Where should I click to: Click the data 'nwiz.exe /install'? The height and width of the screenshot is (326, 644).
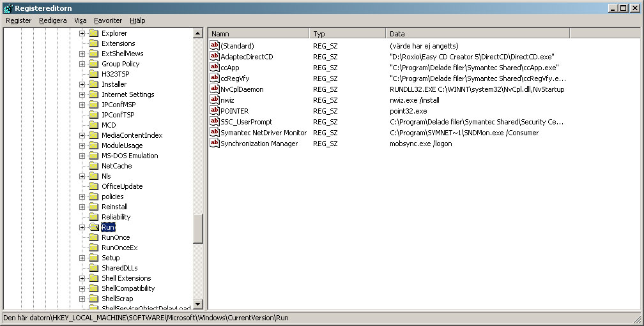pos(415,100)
